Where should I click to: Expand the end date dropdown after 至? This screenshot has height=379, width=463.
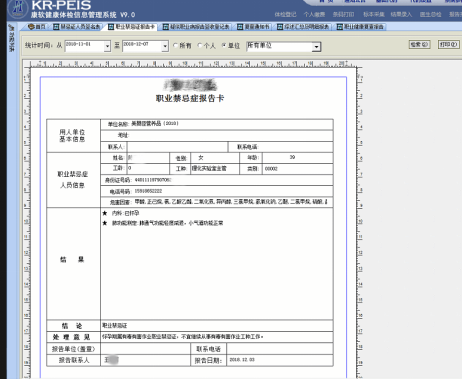point(165,46)
